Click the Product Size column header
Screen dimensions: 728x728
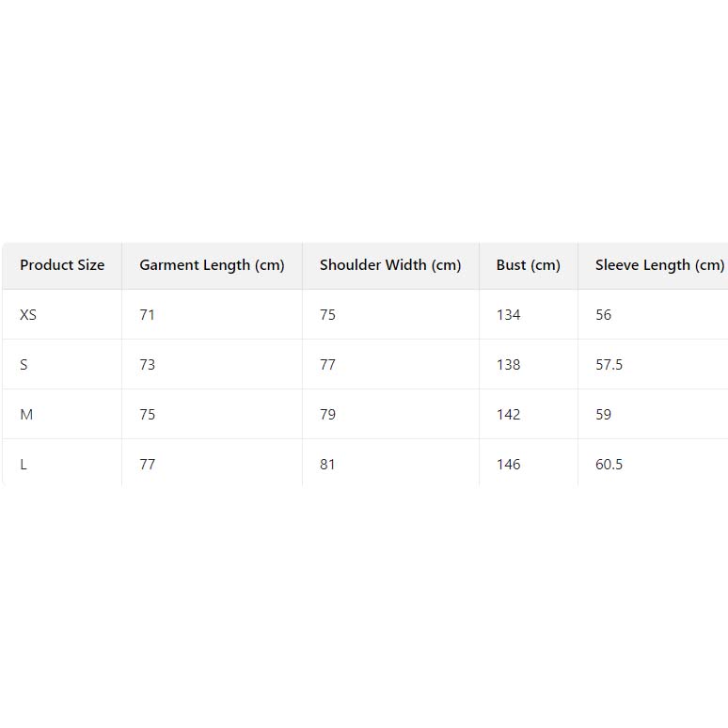pos(62,265)
